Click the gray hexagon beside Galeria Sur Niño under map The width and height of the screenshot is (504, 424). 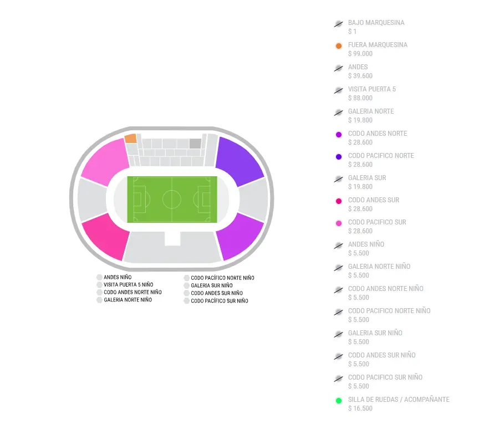[186, 286]
